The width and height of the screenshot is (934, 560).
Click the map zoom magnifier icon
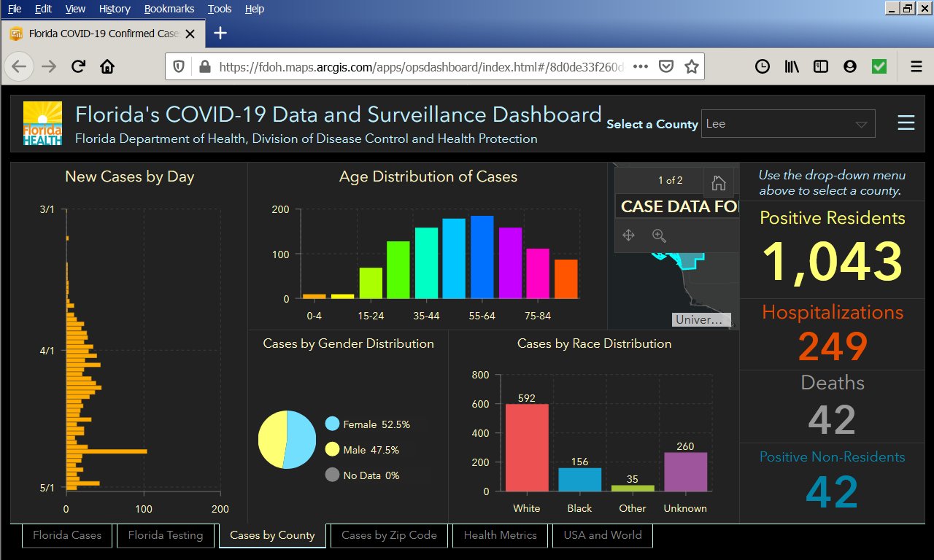(659, 235)
